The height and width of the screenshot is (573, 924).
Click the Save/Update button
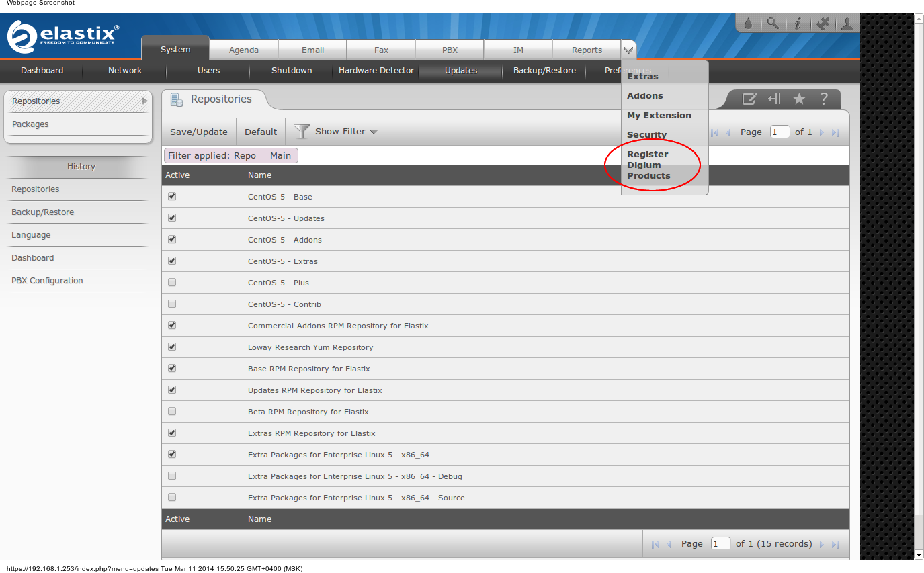[x=199, y=132]
